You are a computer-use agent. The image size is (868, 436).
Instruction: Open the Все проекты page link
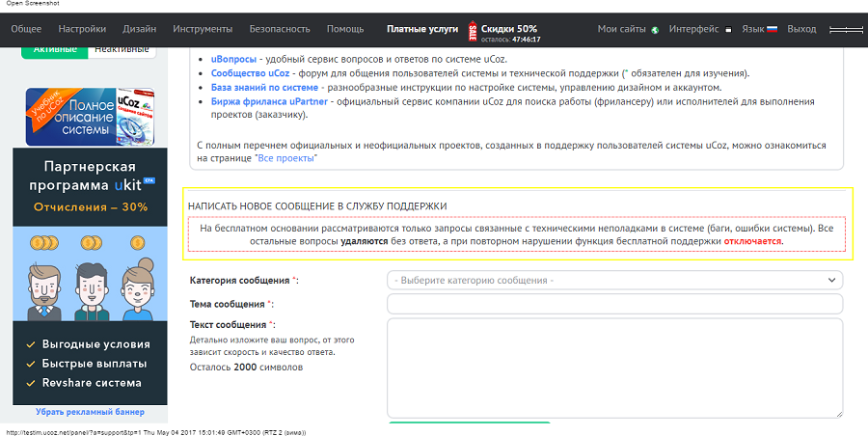286,158
